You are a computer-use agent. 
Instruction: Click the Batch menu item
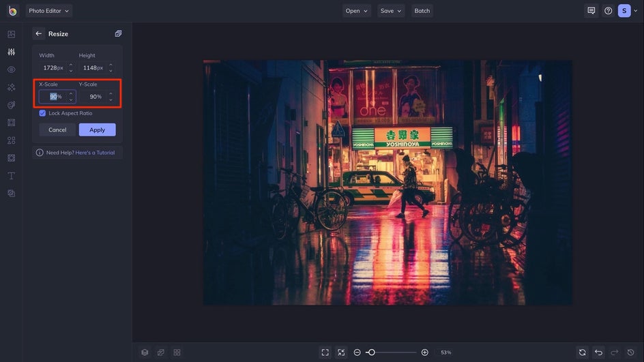pyautogui.click(x=422, y=11)
